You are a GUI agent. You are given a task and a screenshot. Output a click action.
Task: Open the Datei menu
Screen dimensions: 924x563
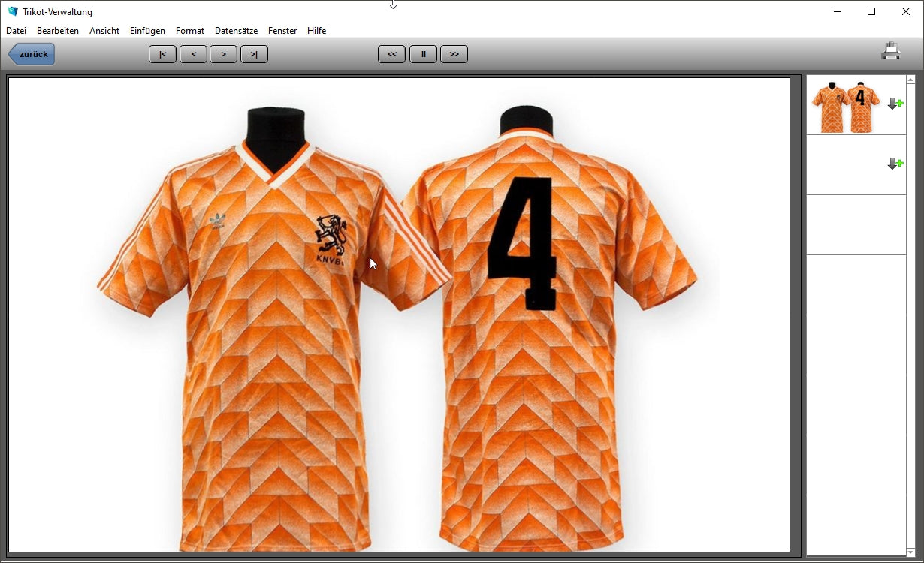pyautogui.click(x=16, y=31)
